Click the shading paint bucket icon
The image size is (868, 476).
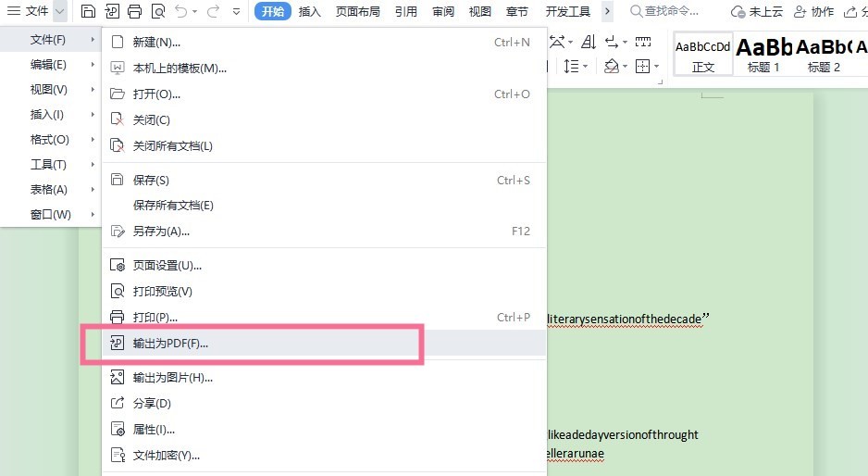click(612, 67)
